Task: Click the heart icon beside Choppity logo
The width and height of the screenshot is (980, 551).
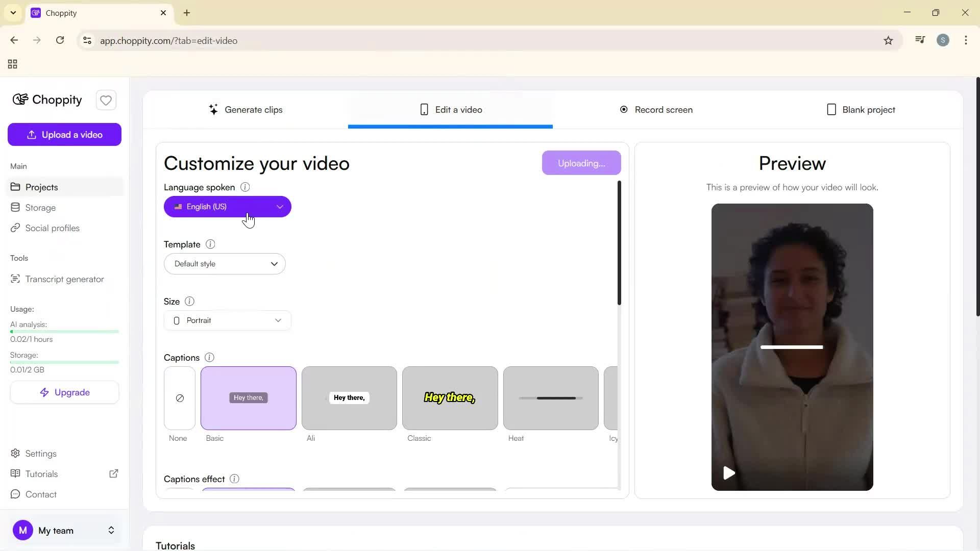Action: [x=106, y=100]
